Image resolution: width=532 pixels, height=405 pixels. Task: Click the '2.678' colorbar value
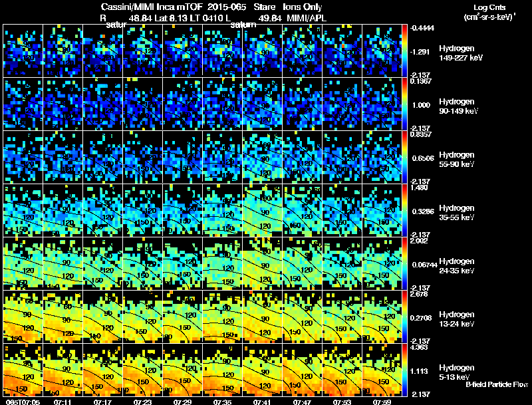[x=419, y=294]
